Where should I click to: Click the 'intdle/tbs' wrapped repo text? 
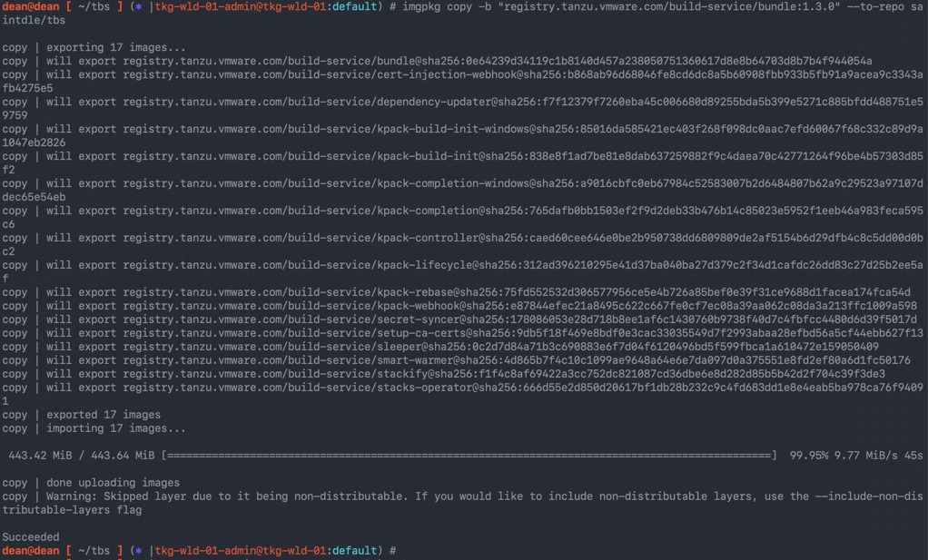click(x=33, y=20)
